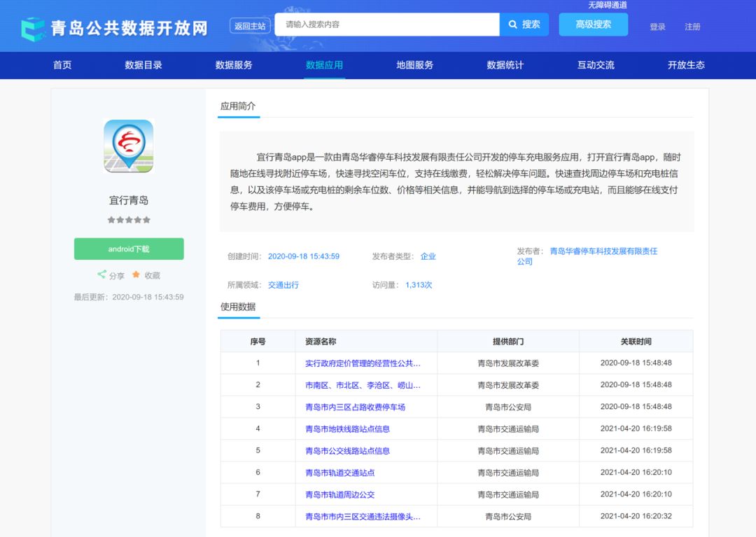Click 青岛市交通运输局 in row 4

(508, 429)
